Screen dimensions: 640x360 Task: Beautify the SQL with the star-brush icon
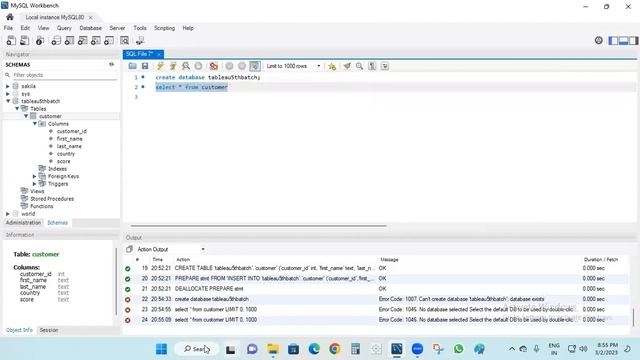(x=332, y=66)
